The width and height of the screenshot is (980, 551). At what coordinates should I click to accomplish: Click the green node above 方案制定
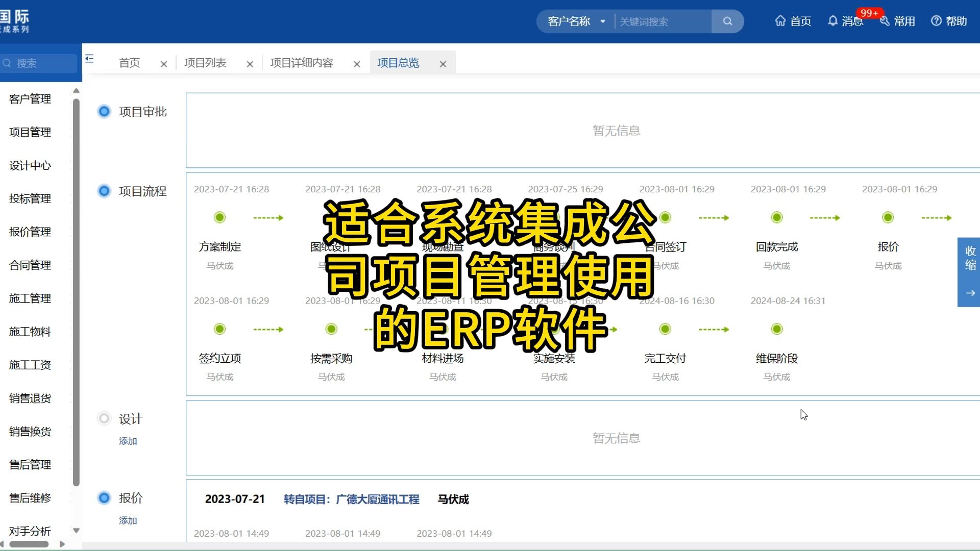coord(219,217)
